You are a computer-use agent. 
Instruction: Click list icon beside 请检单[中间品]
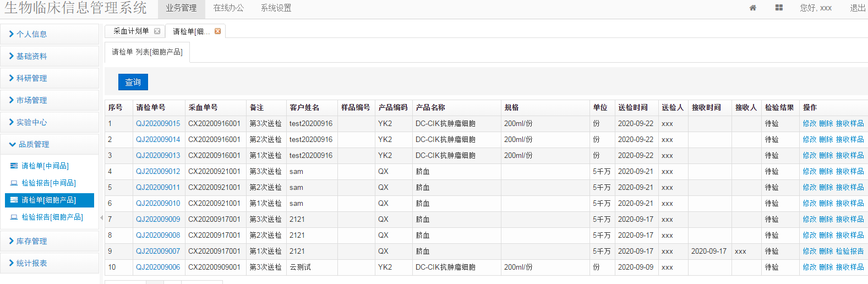14,166
